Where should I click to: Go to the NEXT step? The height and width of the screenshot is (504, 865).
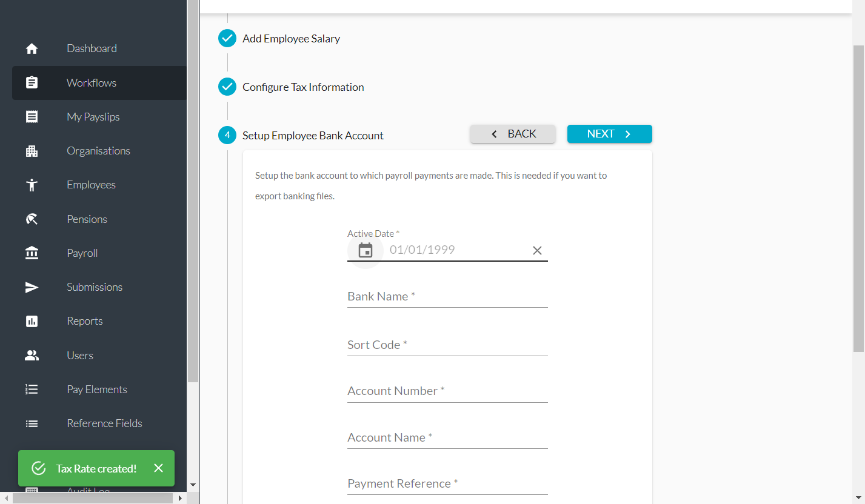(x=610, y=134)
